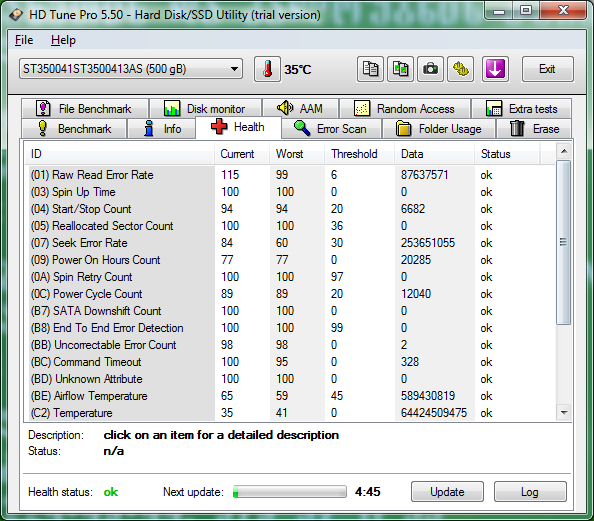
Task: Select the (04) Start/Stop Count row
Action: click(x=290, y=209)
